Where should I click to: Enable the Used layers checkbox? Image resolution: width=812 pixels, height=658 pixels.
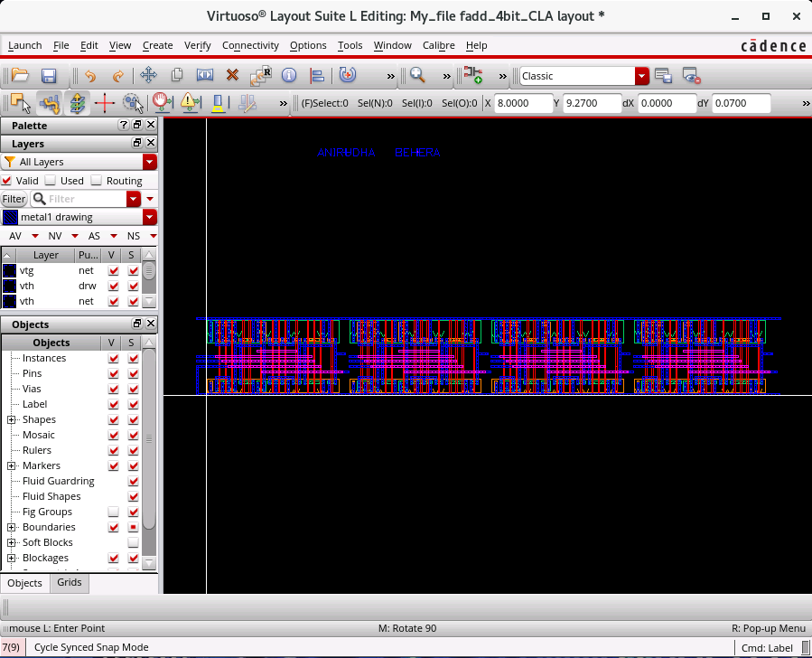click(51, 181)
